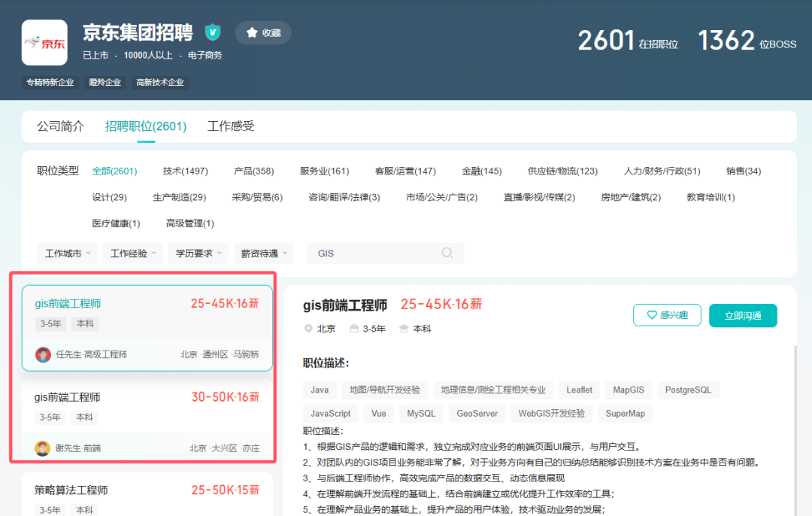Filter by 人力/财务/行政(51) job type
Viewport: 812px width, 516px height.
point(662,171)
